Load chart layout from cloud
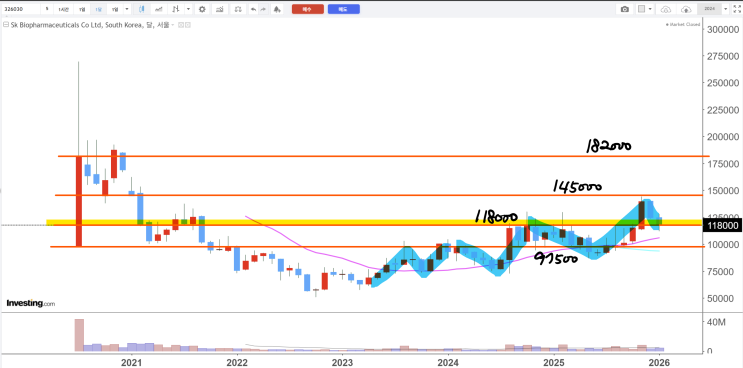The image size is (743, 368). (x=666, y=9)
